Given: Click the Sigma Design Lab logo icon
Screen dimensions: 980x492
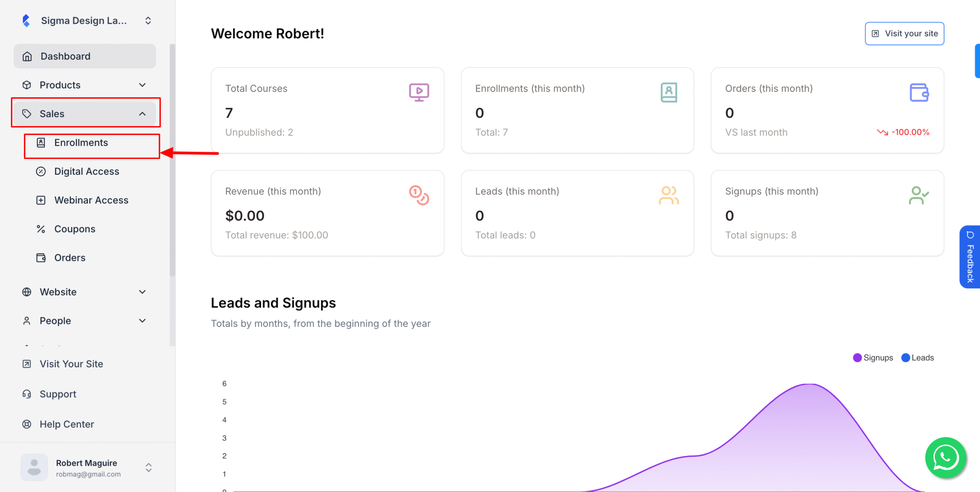Looking at the screenshot, I should pos(26,20).
